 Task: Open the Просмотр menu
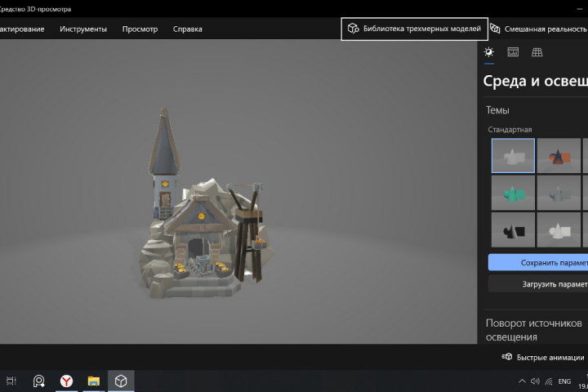(140, 29)
